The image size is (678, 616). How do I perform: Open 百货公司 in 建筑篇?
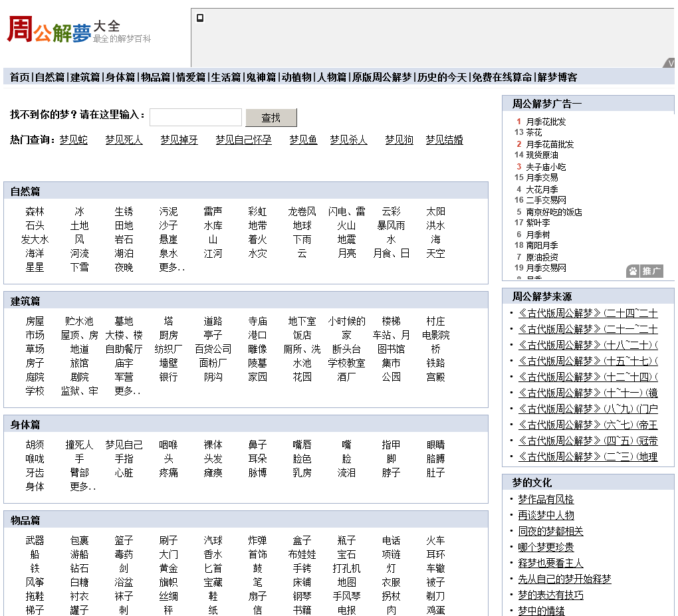point(213,350)
